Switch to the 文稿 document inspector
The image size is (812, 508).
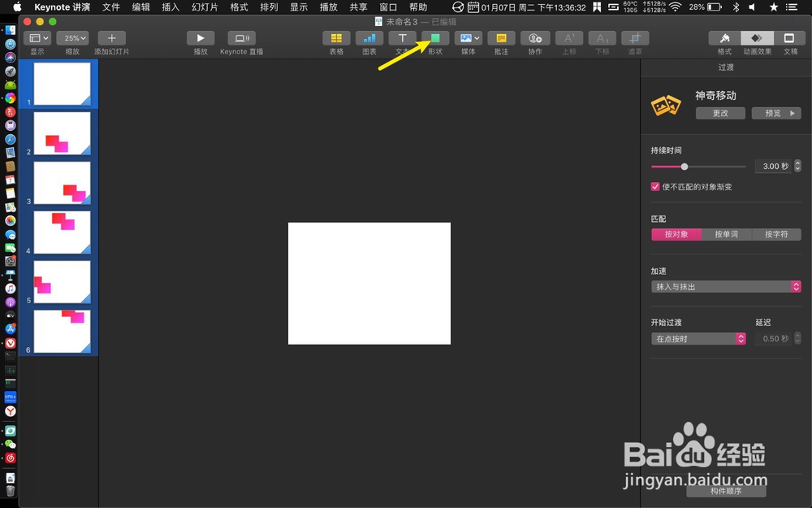pos(790,38)
